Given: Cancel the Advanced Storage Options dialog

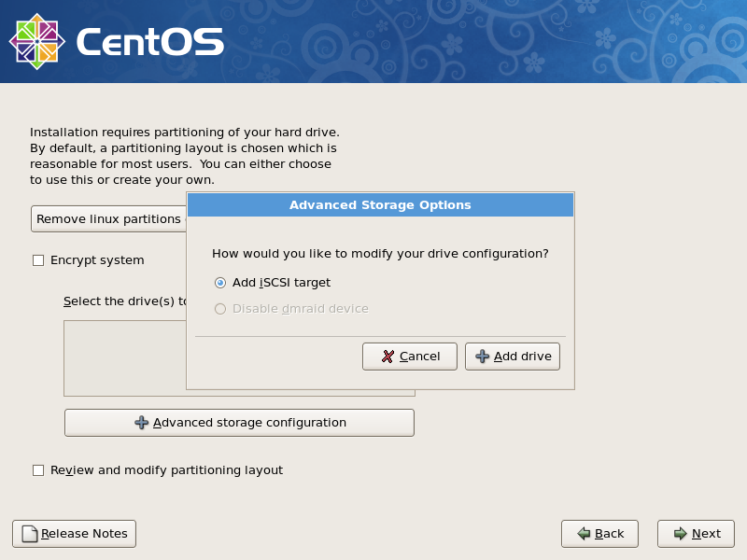Looking at the screenshot, I should tap(410, 357).
